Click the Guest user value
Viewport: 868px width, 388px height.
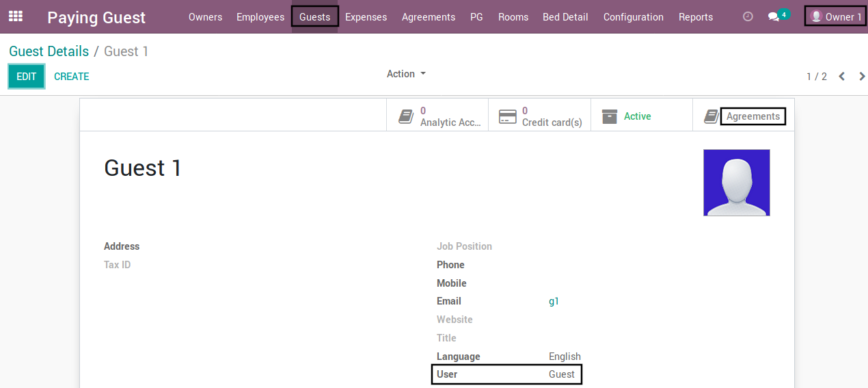(x=561, y=374)
